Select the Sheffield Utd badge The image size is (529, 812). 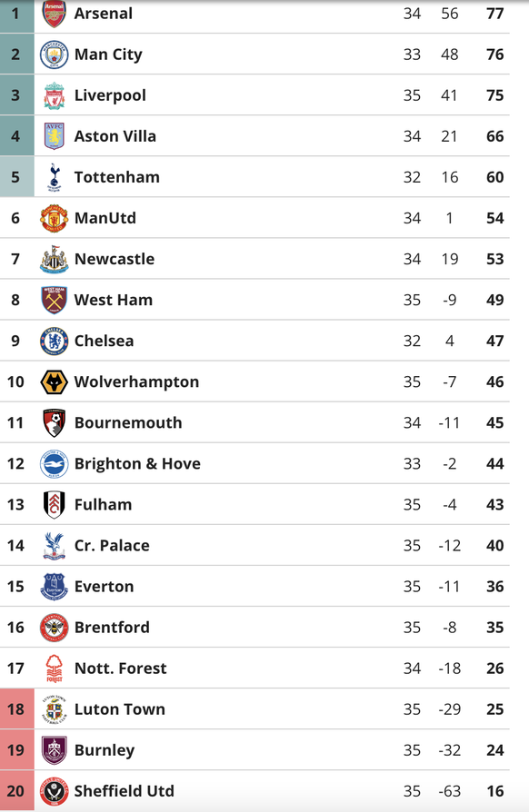[x=54, y=791]
